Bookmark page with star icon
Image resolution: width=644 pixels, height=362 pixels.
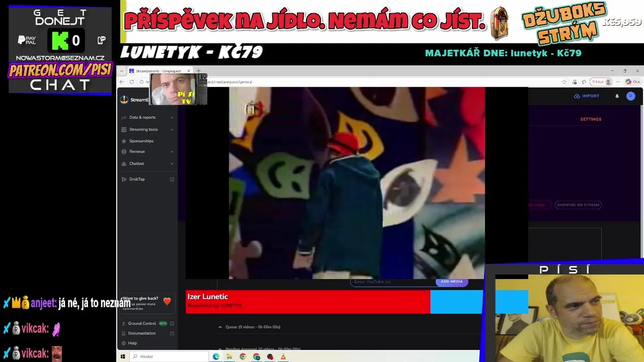[564, 82]
